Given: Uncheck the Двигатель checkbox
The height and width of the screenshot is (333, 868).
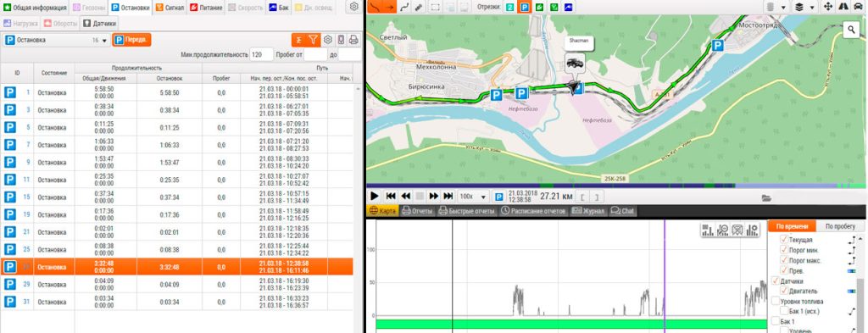Looking at the screenshot, I should point(783,291).
